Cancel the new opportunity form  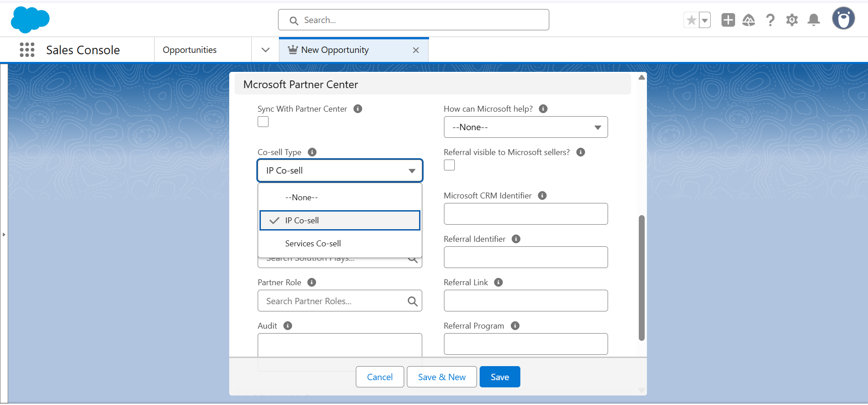(380, 377)
